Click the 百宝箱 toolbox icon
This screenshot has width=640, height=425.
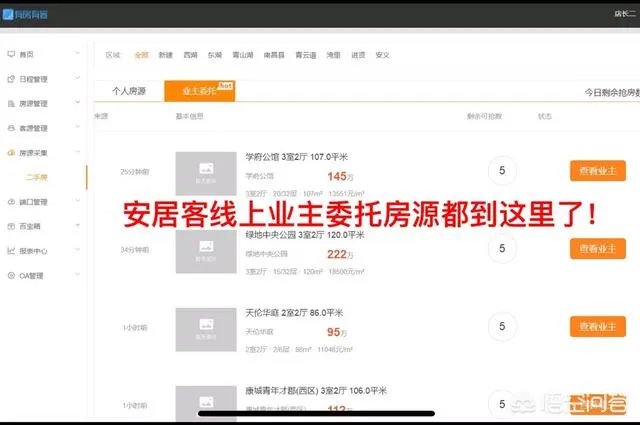tap(11, 226)
